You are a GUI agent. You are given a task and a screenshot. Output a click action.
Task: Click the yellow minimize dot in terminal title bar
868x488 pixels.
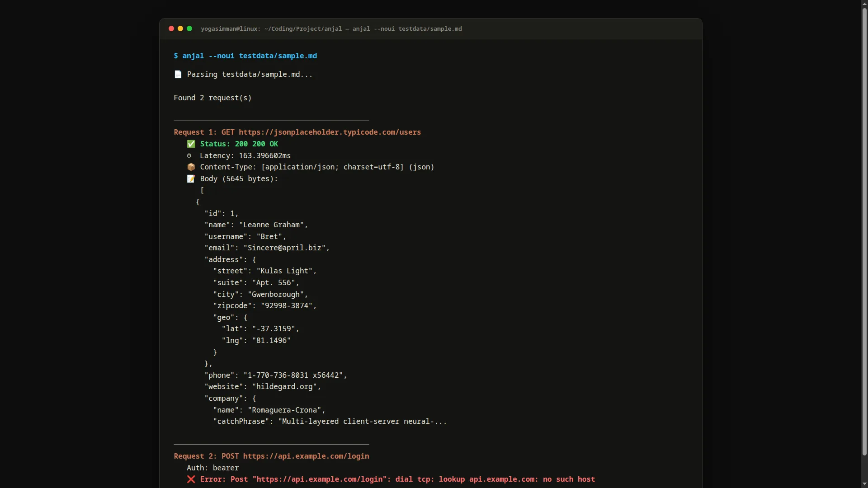click(180, 28)
